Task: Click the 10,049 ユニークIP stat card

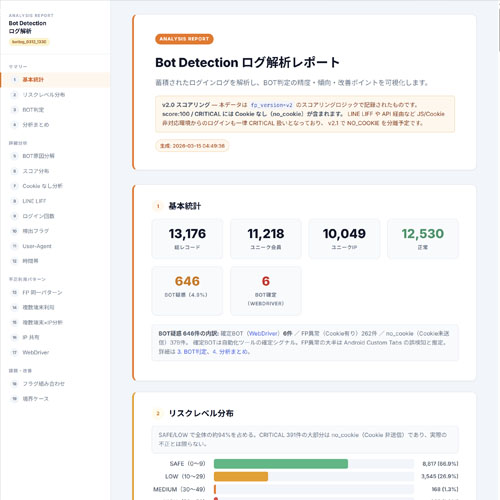Action: (x=344, y=239)
